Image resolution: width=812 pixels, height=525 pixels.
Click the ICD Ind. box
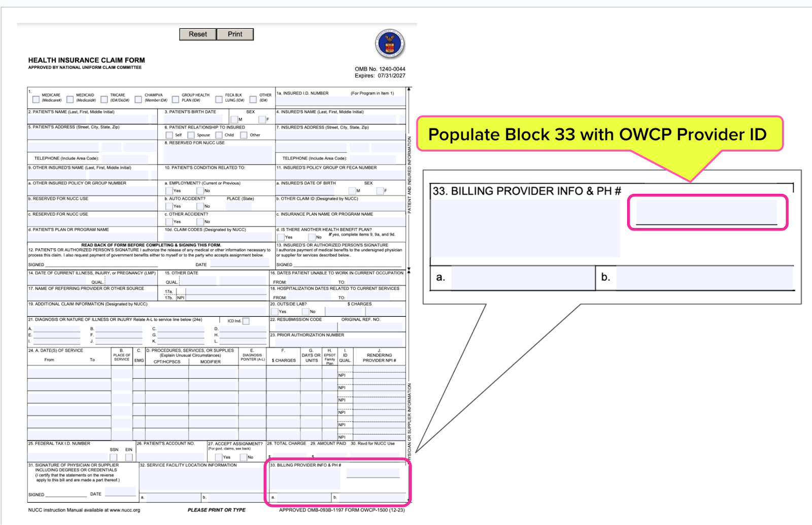point(246,321)
